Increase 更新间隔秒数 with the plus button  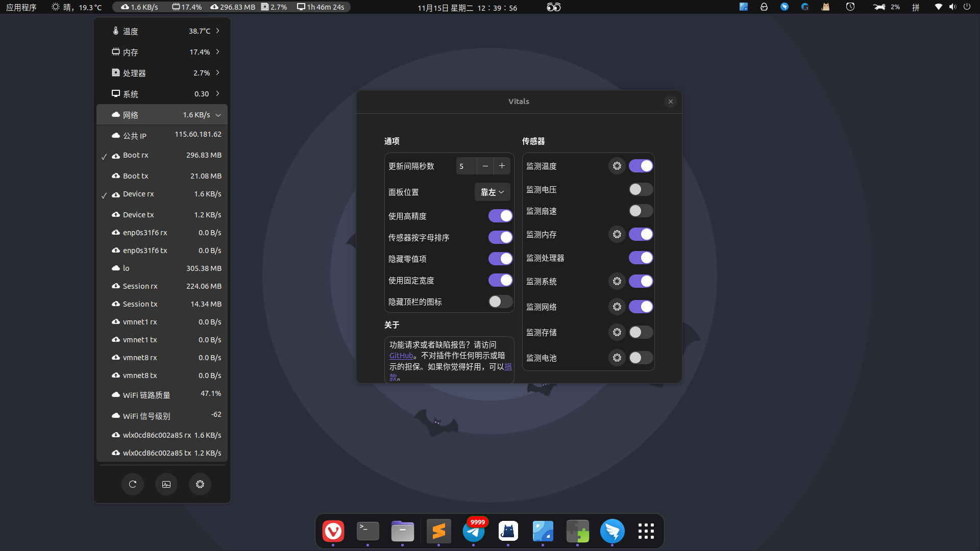tap(501, 165)
